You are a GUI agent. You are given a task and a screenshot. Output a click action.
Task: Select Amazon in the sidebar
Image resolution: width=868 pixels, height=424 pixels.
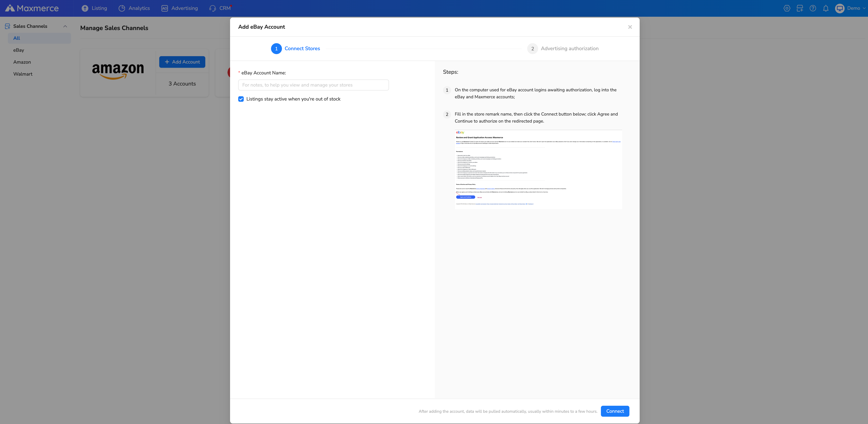[39, 62]
